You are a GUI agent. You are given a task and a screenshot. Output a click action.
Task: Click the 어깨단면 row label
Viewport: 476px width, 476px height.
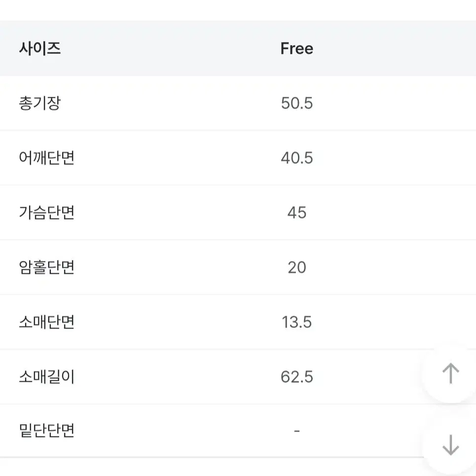click(x=46, y=158)
